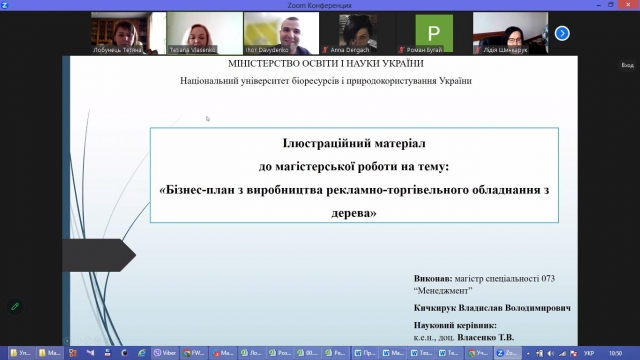Open the Excel 'Ло...' taskbar window
640x360 pixels.
point(251,353)
